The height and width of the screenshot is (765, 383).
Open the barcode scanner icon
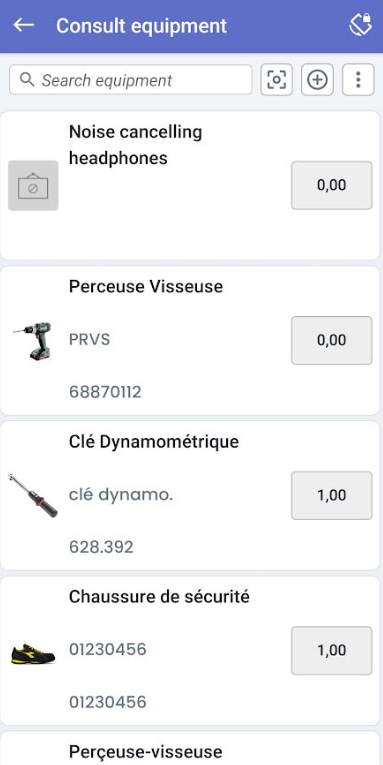[277, 80]
